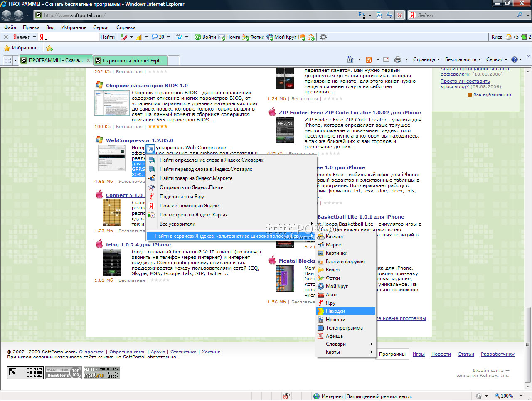Open the search provider dropdown arrow
This screenshot has width=532, height=401.
[528, 15]
